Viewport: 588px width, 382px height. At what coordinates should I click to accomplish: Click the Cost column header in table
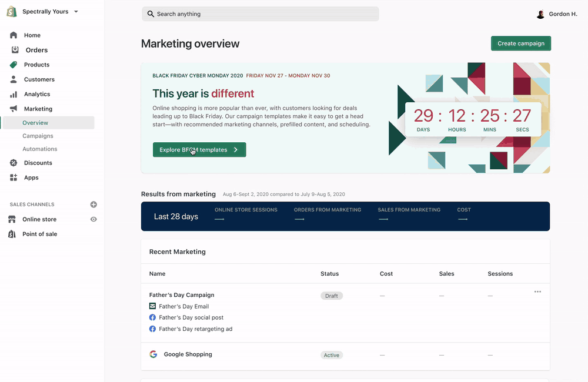click(x=386, y=274)
